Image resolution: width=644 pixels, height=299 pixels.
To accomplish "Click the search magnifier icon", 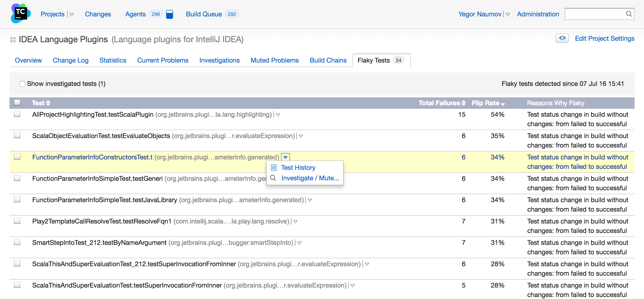I will 629,14.
